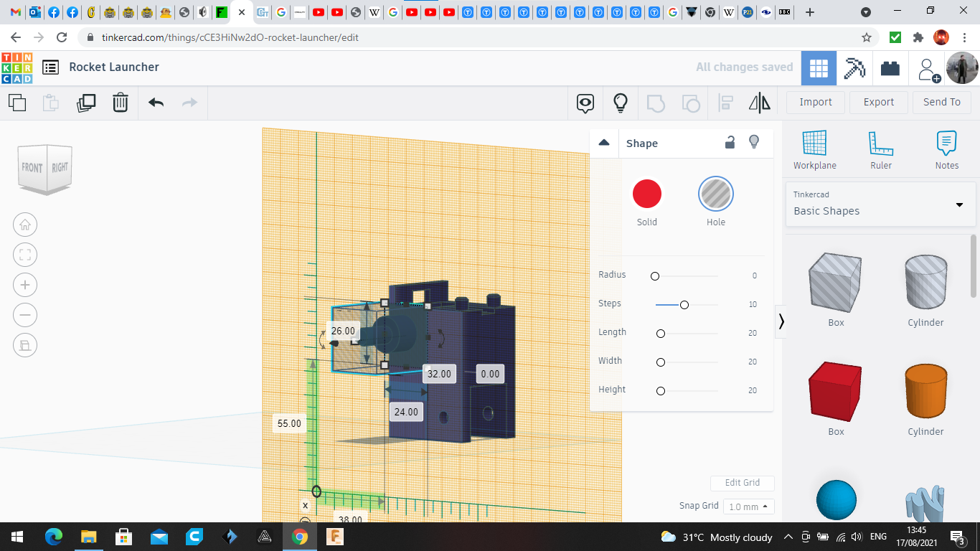Click the Undo arrow

tap(156, 103)
